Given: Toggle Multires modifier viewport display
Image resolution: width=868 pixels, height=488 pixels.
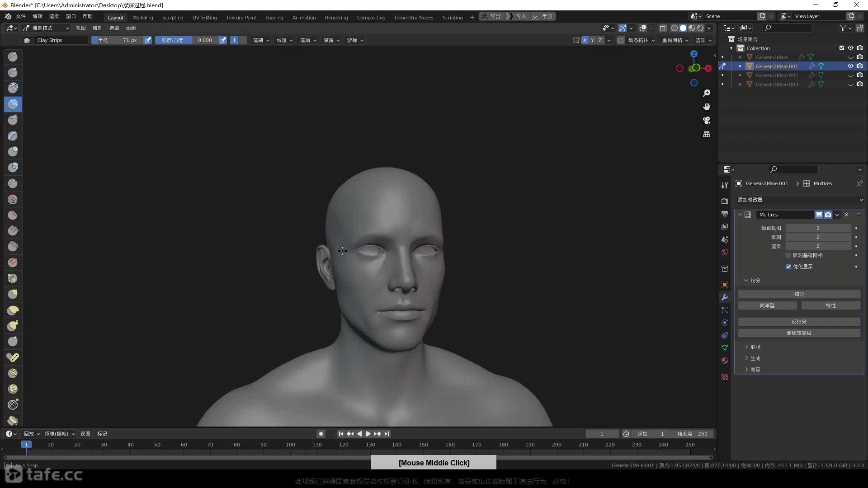Looking at the screenshot, I should pyautogui.click(x=819, y=215).
